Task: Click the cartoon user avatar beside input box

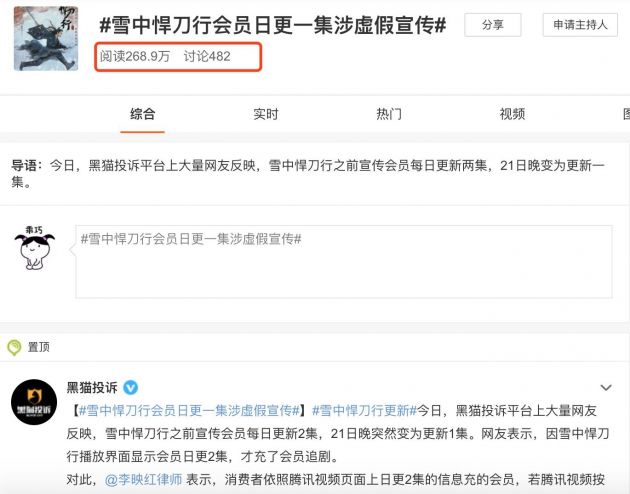Action: tap(35, 247)
